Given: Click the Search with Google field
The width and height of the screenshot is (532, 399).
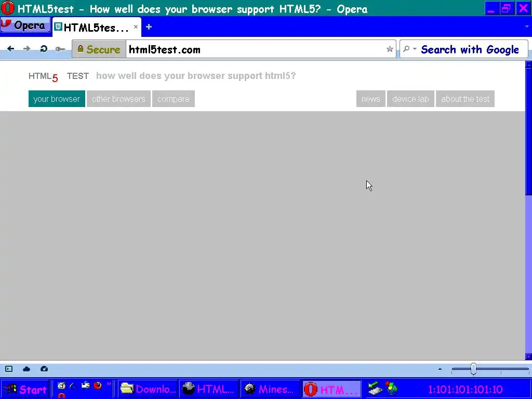Looking at the screenshot, I should click(x=470, y=49).
